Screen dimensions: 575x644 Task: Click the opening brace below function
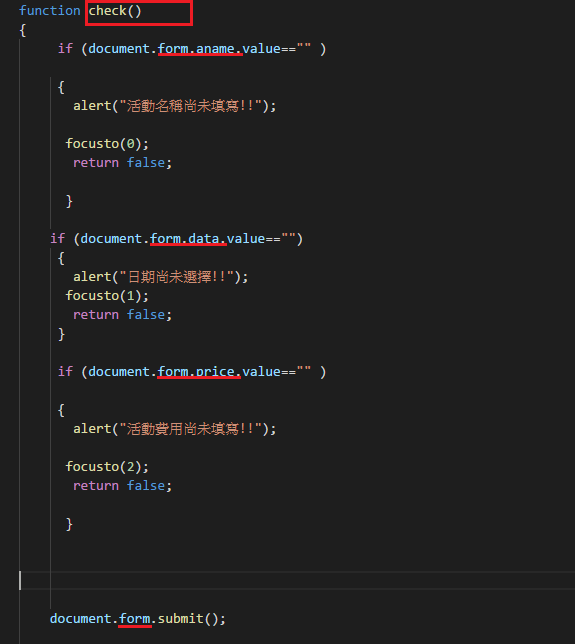click(x=23, y=30)
